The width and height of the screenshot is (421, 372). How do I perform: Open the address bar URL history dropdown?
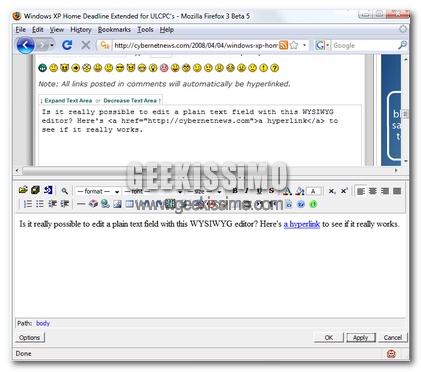pos(304,45)
